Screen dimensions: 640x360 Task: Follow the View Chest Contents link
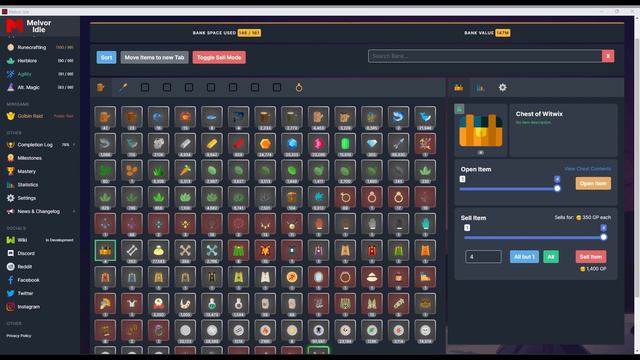pyautogui.click(x=587, y=169)
